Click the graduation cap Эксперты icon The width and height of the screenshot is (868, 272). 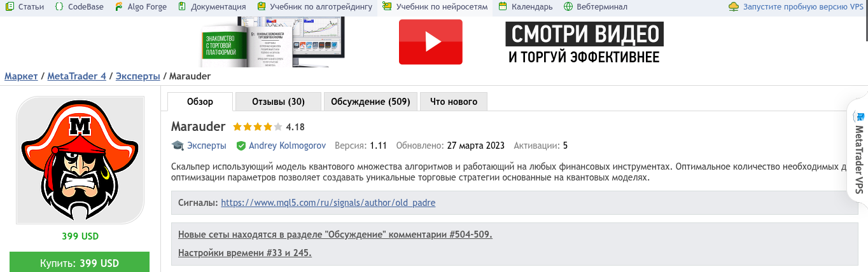[178, 146]
